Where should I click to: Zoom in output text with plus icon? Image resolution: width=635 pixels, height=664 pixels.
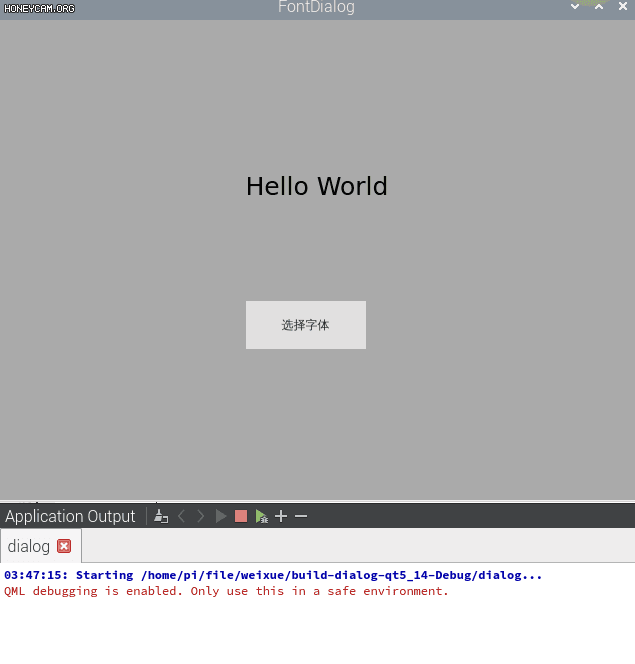(281, 516)
